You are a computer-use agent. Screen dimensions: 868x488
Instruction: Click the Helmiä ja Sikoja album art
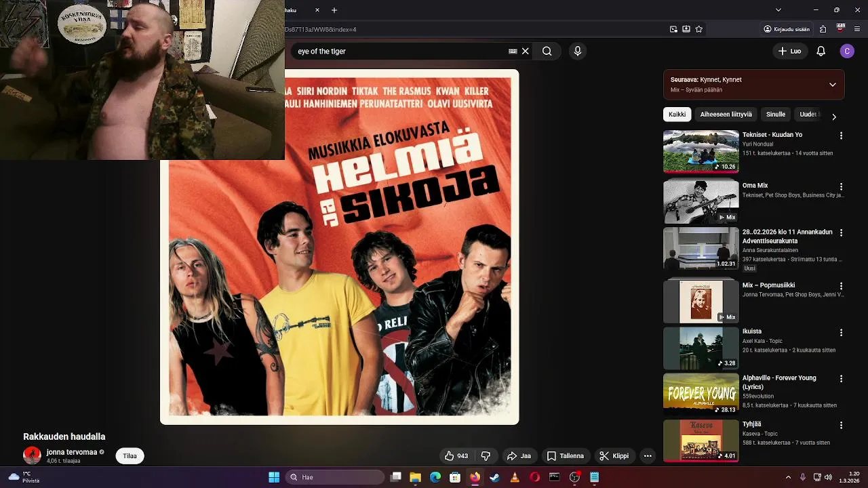[x=339, y=247]
